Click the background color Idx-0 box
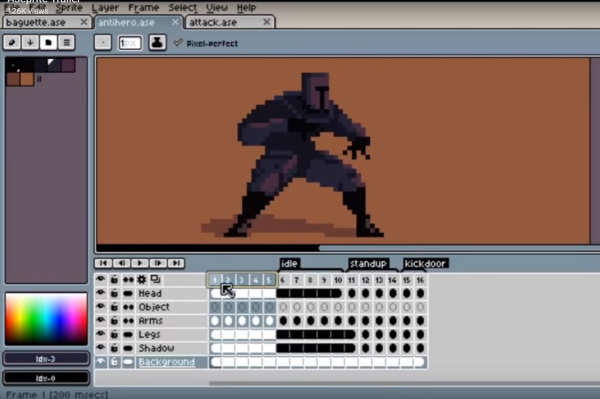Image resolution: width=600 pixels, height=399 pixels. pos(46,378)
